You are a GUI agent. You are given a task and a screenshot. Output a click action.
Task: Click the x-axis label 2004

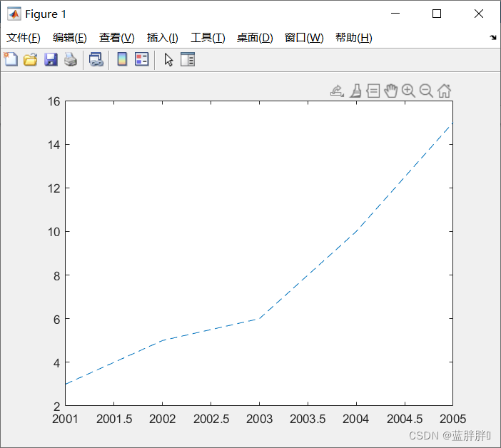pos(355,419)
